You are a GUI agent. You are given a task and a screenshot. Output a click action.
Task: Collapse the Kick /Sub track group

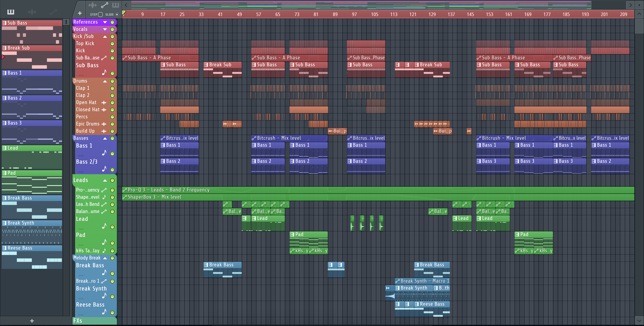(105, 36)
